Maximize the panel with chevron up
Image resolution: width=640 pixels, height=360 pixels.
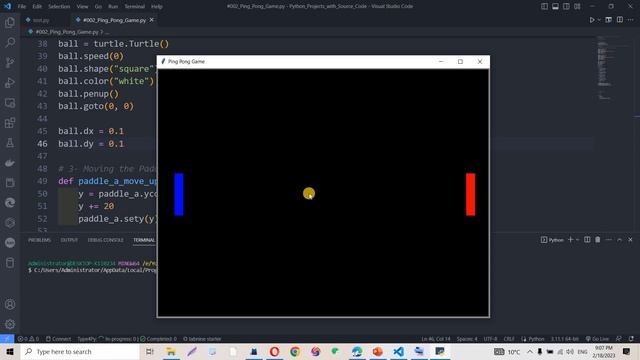[x=620, y=240]
